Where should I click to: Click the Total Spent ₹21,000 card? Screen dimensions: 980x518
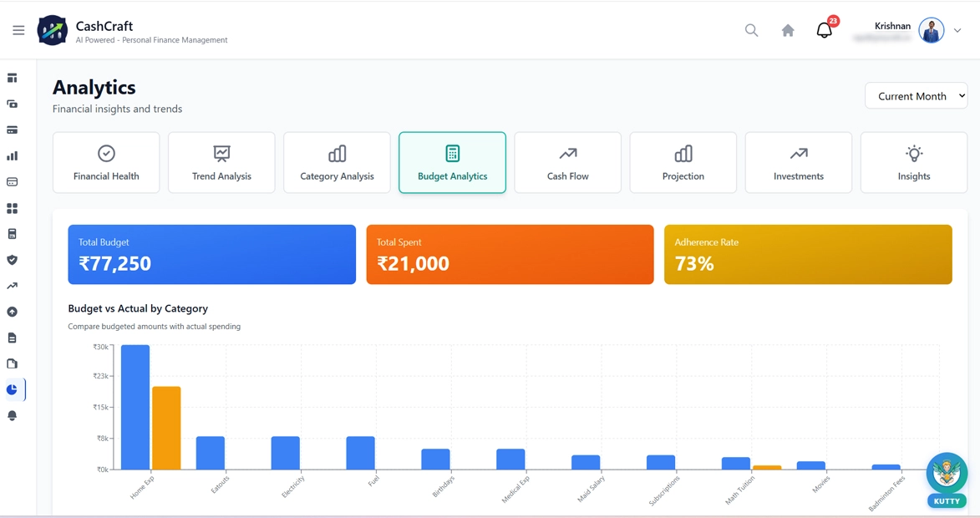(510, 254)
